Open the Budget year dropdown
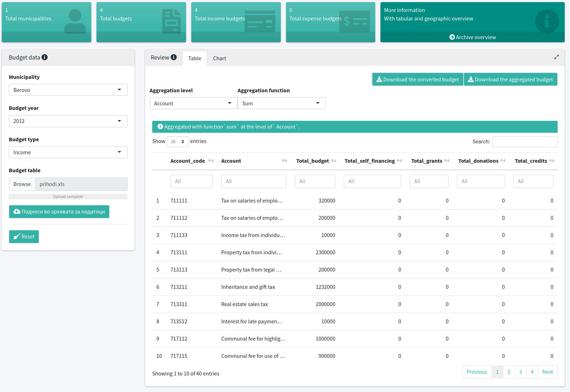570x392 pixels. [68, 121]
